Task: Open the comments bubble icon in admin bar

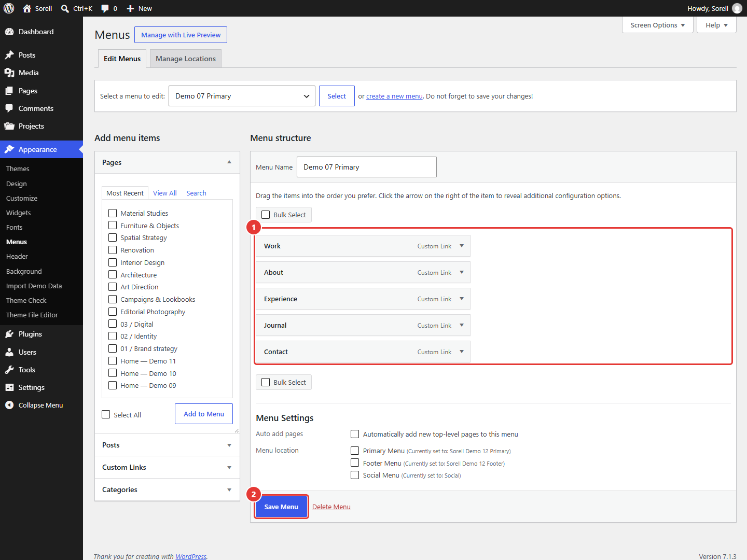Action: click(105, 9)
